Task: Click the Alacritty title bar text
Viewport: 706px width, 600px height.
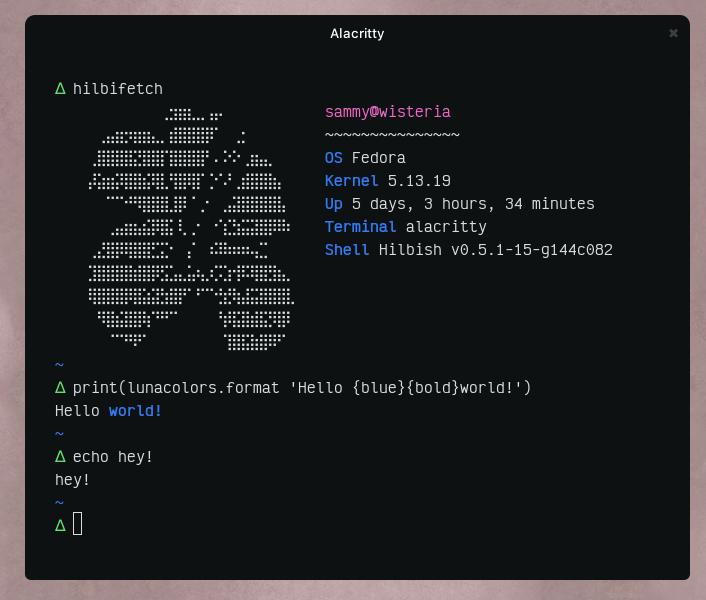Action: click(x=357, y=34)
